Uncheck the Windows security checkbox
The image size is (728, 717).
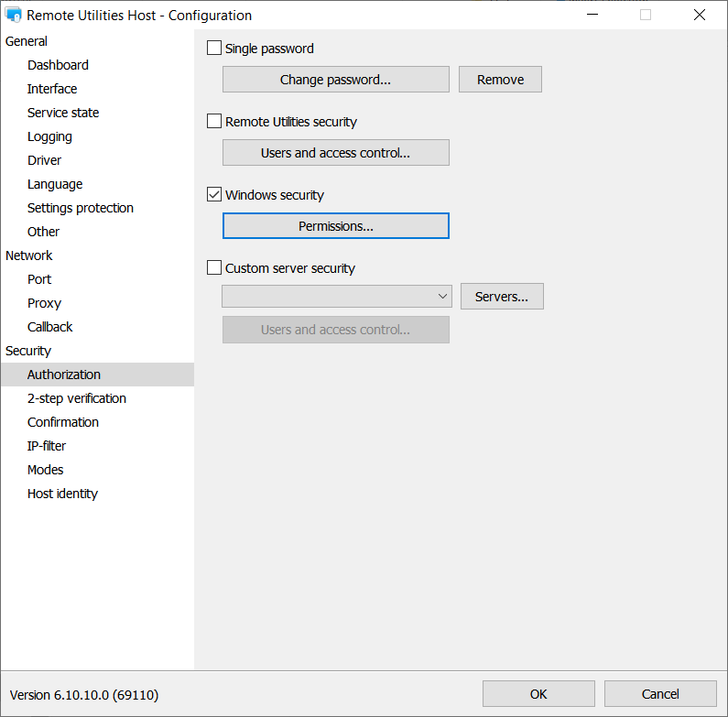tap(214, 195)
